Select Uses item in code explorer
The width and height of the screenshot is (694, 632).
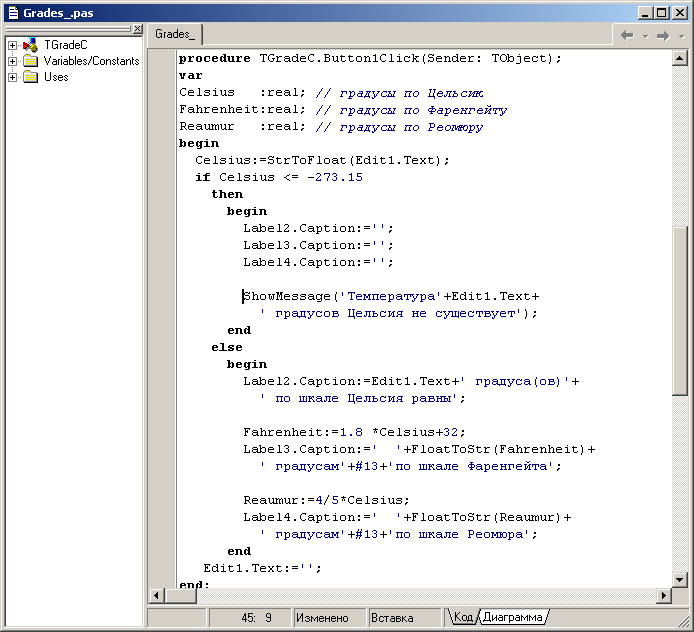(x=56, y=77)
